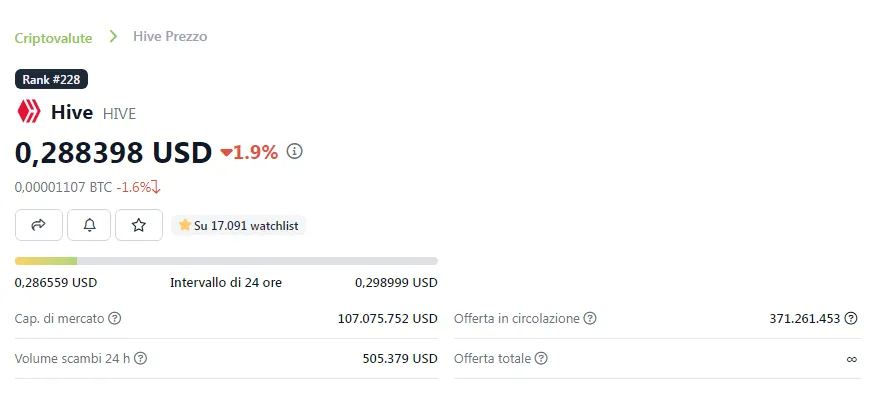Click help icon beside Volume scambi 24 h
This screenshot has height=405, width=871.
coord(141,358)
